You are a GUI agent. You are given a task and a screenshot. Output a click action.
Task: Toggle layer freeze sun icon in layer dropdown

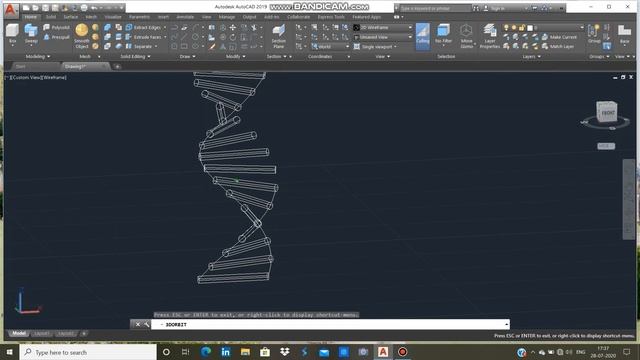point(514,27)
